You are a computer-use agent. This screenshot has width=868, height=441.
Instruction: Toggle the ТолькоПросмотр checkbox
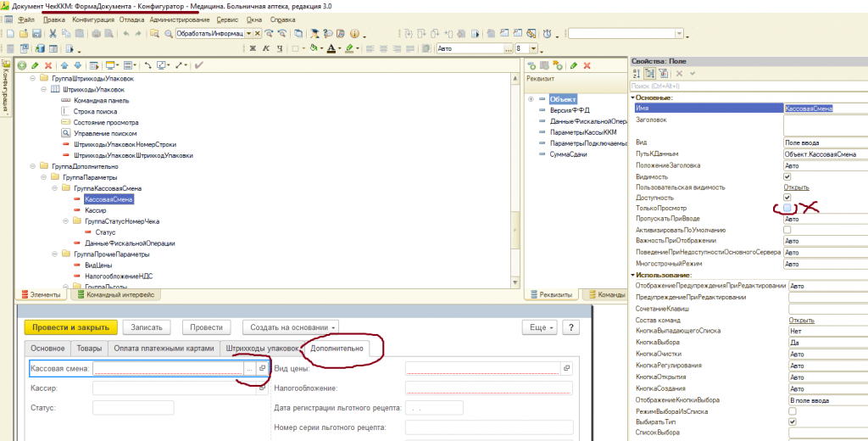pyautogui.click(x=787, y=208)
